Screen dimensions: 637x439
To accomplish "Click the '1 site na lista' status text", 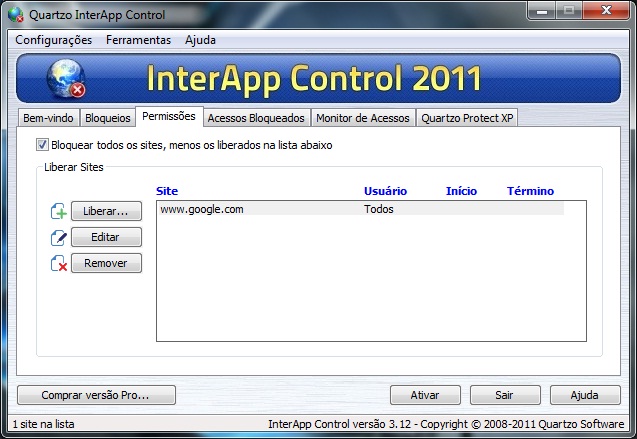I will pos(43,424).
